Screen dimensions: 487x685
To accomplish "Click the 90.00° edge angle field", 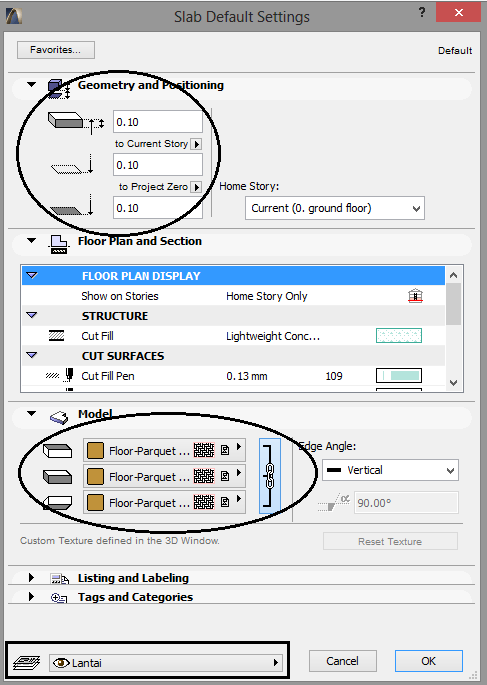I will tap(406, 502).
